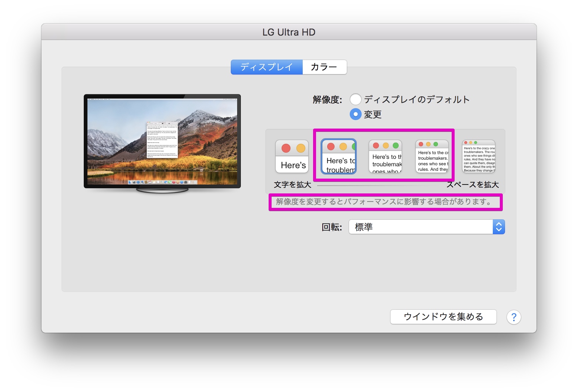This screenshot has width=578, height=392.
Task: Choose the smallest-text, most-space resolution thumbnail
Action: (x=479, y=156)
